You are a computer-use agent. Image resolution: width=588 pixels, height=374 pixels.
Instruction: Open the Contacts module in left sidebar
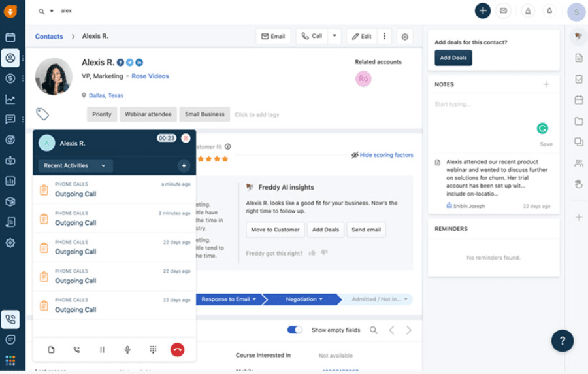click(x=10, y=58)
